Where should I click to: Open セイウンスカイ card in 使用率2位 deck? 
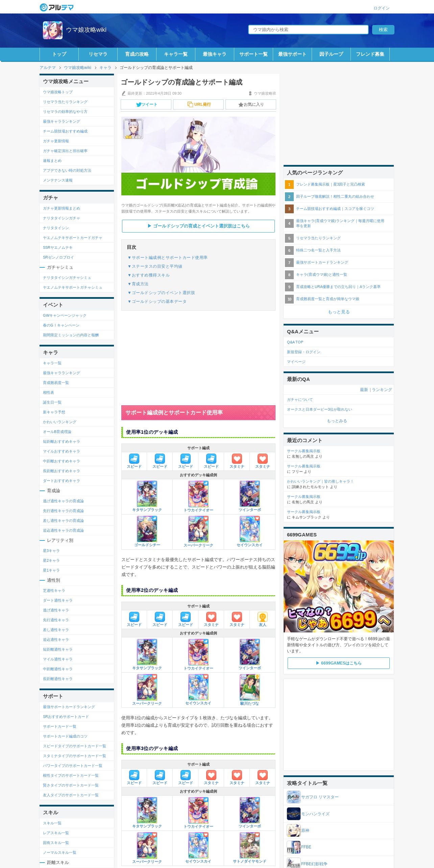198,687
